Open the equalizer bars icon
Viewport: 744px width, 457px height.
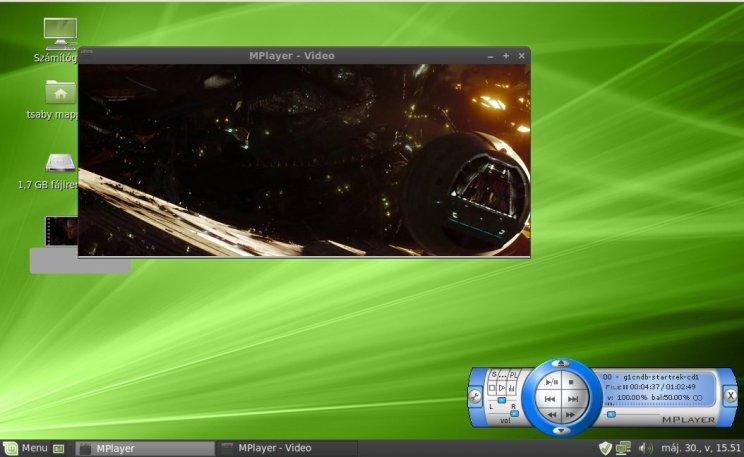click(x=512, y=388)
